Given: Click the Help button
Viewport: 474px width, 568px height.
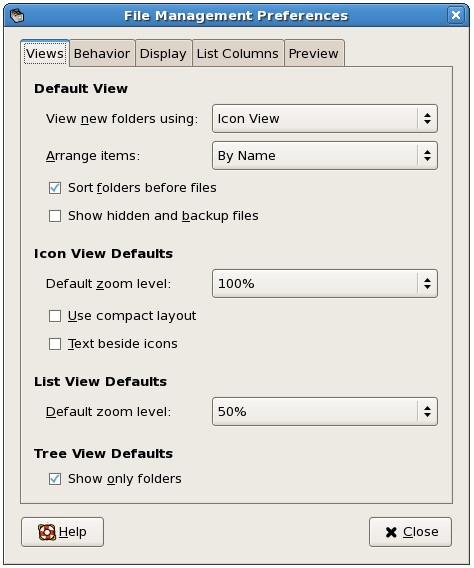Looking at the screenshot, I should click(62, 532).
